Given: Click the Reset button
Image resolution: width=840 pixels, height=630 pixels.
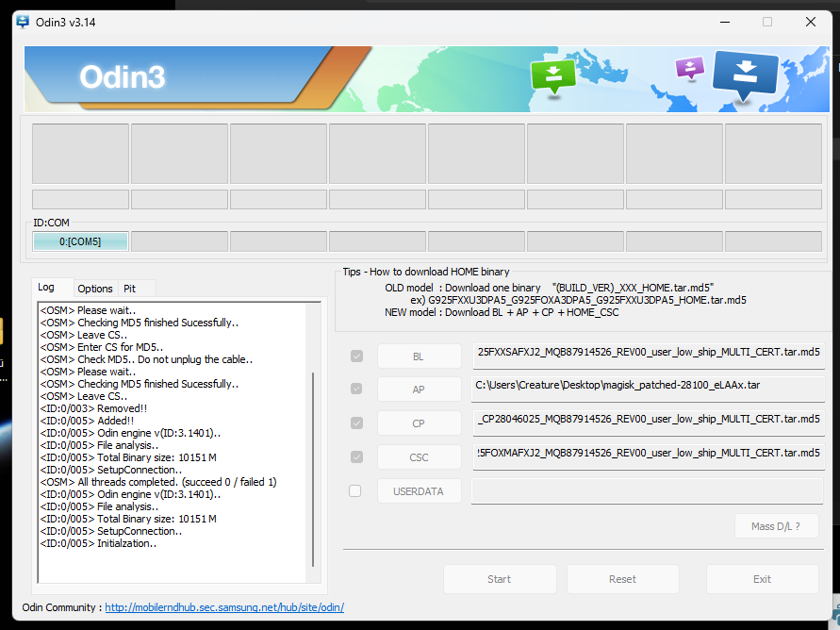Looking at the screenshot, I should pyautogui.click(x=622, y=579).
